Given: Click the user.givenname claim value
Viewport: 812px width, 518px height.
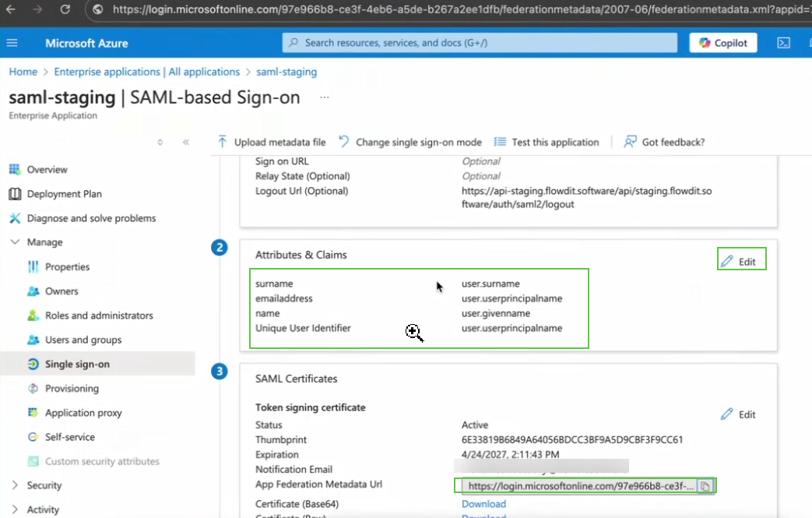Looking at the screenshot, I should point(496,313).
